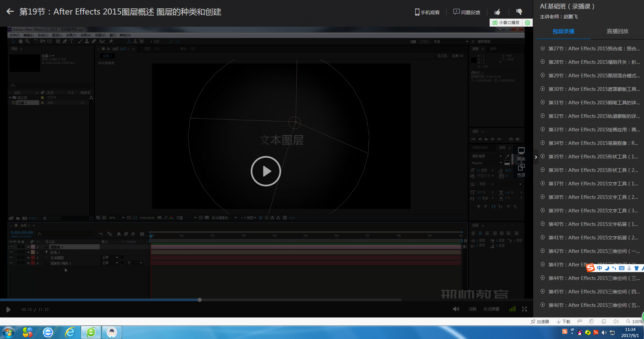Go back using the header arrow

tap(10, 12)
